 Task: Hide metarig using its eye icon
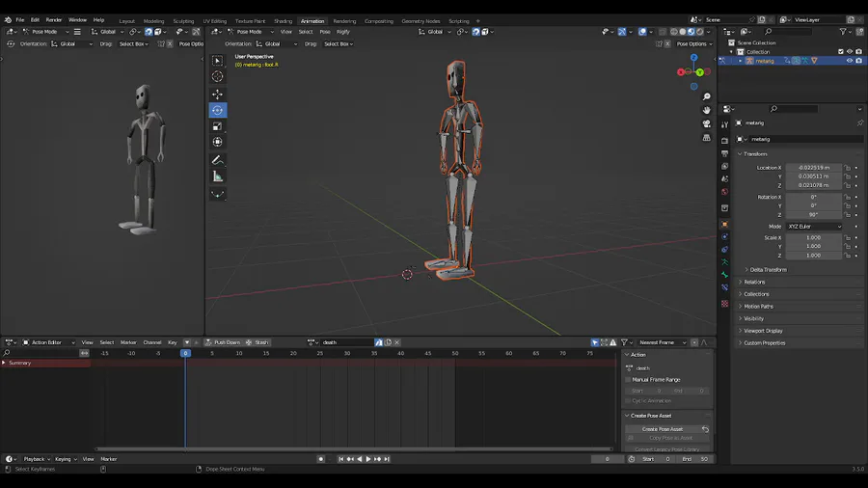pyautogui.click(x=850, y=61)
